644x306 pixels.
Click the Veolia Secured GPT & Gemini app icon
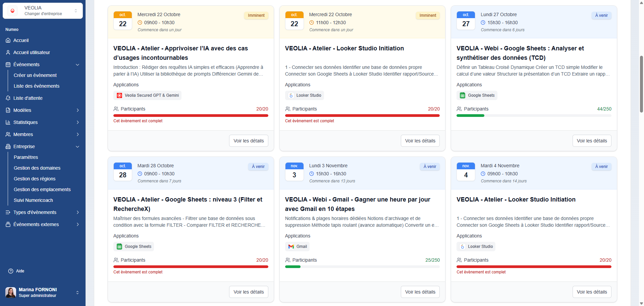click(119, 95)
